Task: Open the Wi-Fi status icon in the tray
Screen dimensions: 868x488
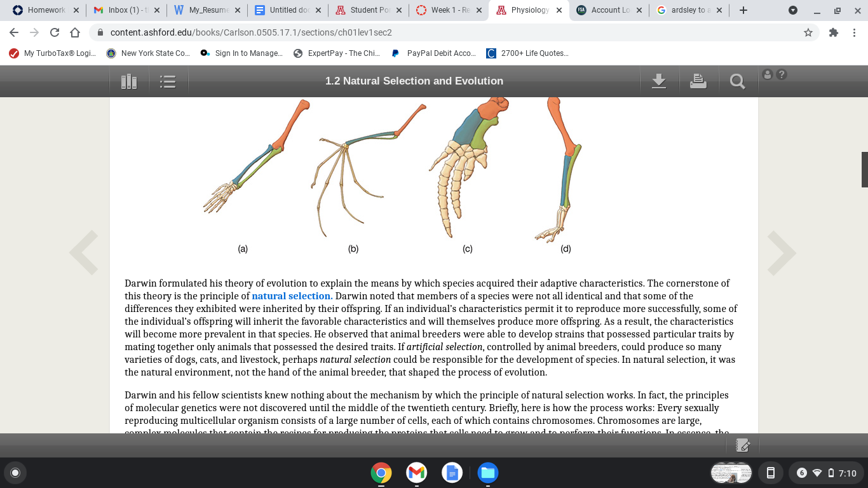Action: coord(817,473)
